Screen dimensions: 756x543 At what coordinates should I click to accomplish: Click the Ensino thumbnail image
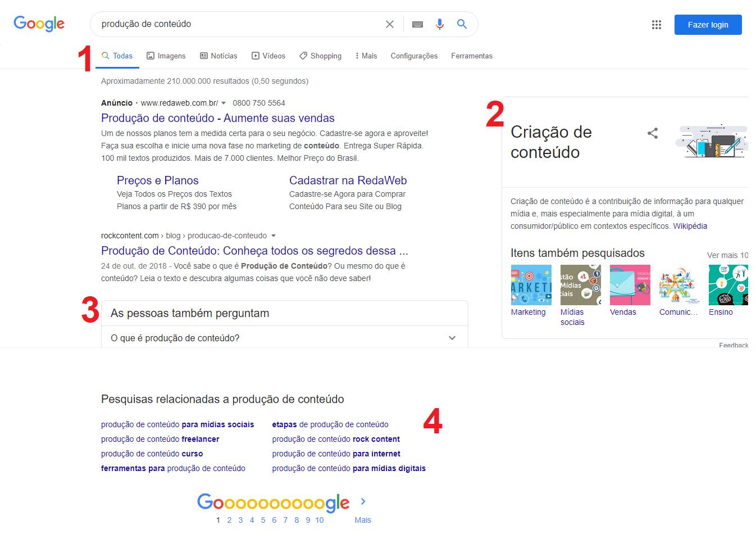pos(728,285)
